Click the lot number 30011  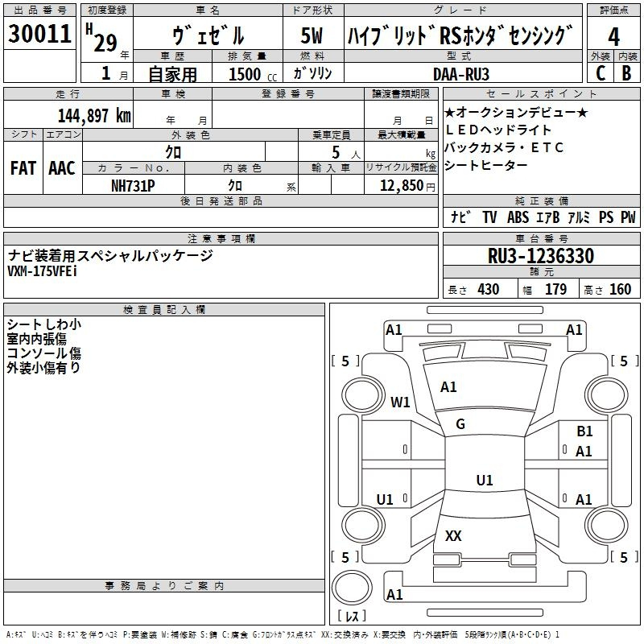click(39, 33)
